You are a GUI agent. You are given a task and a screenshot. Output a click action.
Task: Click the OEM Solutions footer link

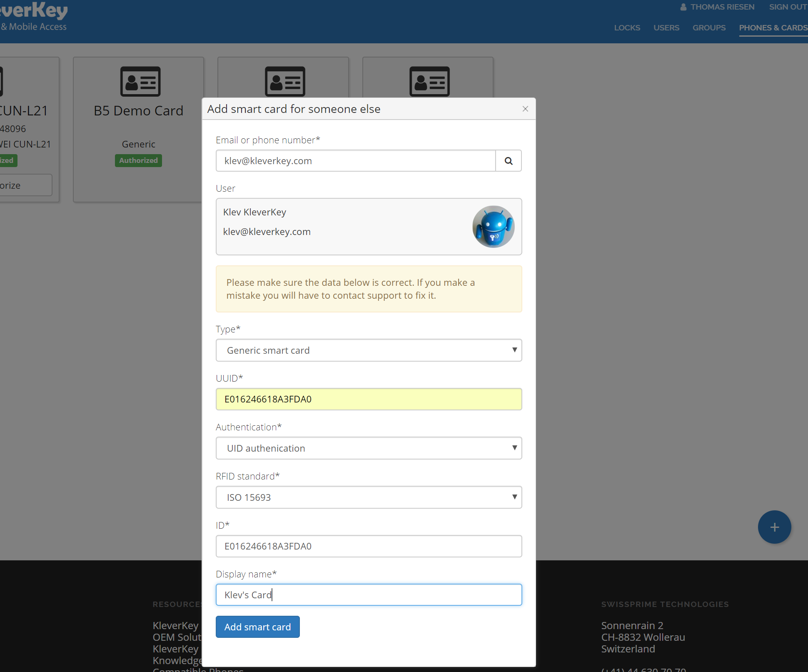click(177, 637)
